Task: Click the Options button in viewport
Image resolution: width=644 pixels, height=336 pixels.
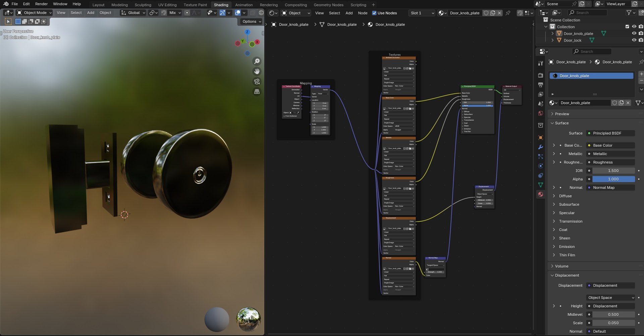Action: [251, 21]
